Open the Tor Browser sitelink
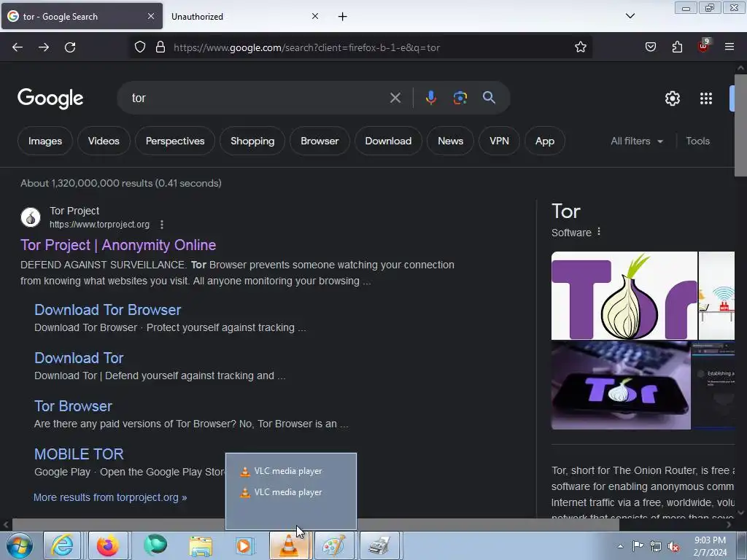The height and width of the screenshot is (560, 747). (x=73, y=406)
